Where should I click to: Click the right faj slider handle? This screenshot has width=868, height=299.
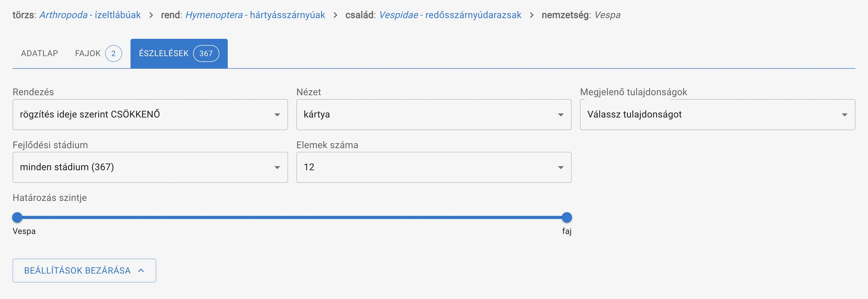pos(567,217)
